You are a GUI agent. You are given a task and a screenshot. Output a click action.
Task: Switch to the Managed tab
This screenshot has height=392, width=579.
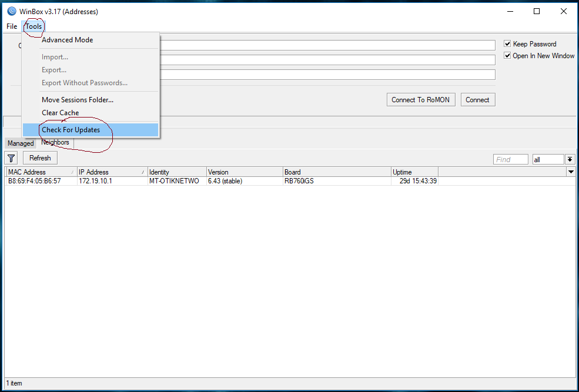(x=21, y=143)
